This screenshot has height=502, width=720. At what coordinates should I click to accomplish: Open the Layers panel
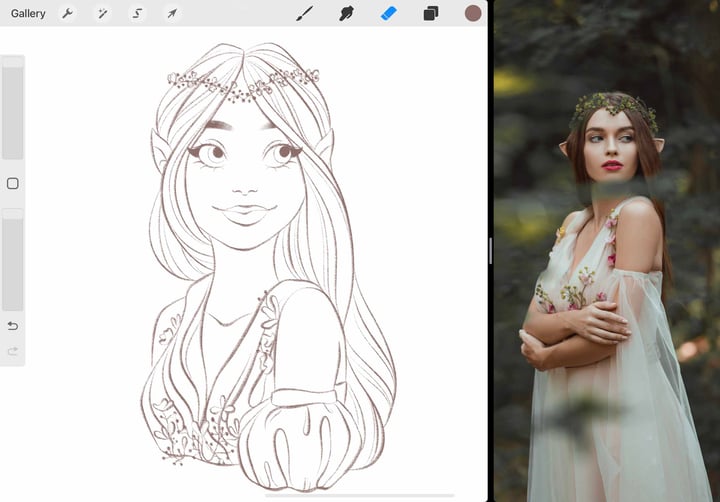tap(430, 14)
